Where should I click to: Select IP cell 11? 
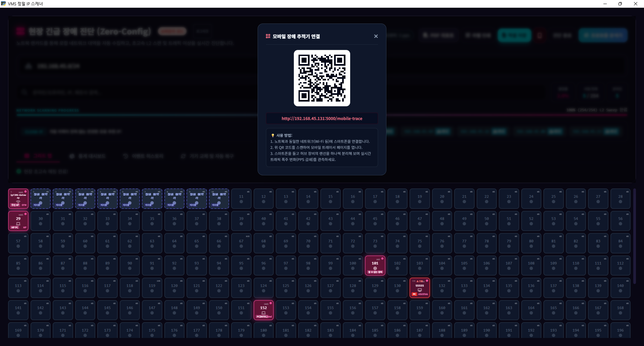pos(241,198)
